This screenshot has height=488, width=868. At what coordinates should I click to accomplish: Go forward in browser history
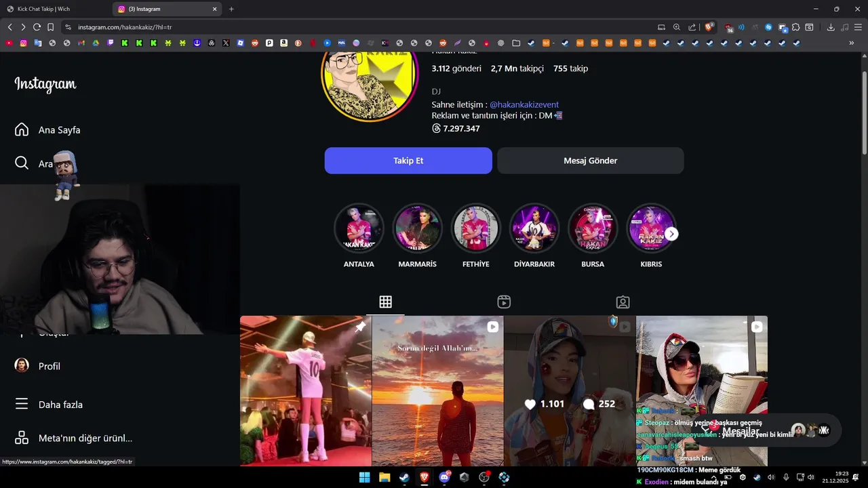coord(23,27)
